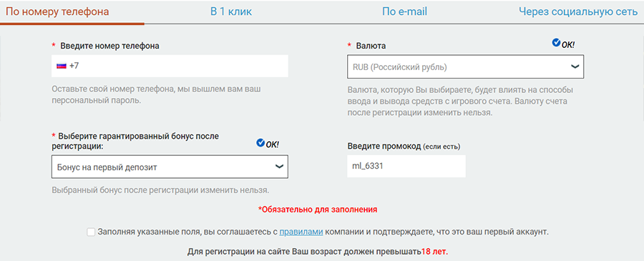Open the правилами link
Image resolution: width=644 pixels, height=261 pixels.
pos(301,232)
